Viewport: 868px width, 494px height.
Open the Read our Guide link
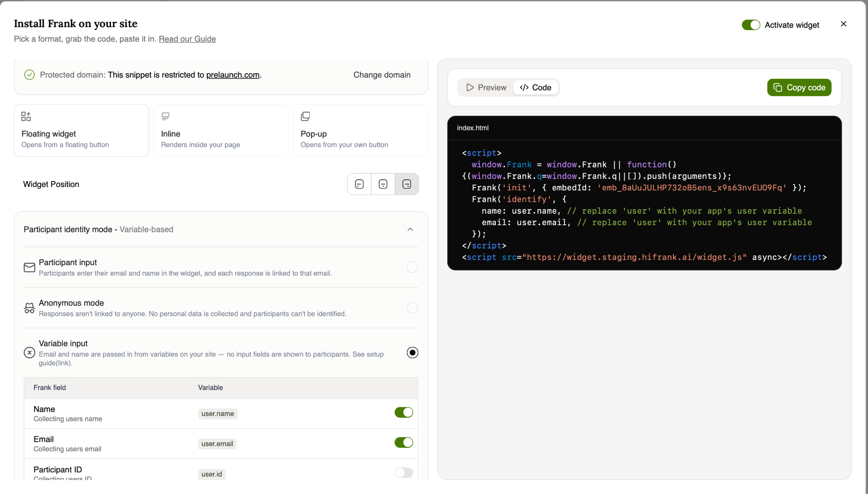(187, 39)
